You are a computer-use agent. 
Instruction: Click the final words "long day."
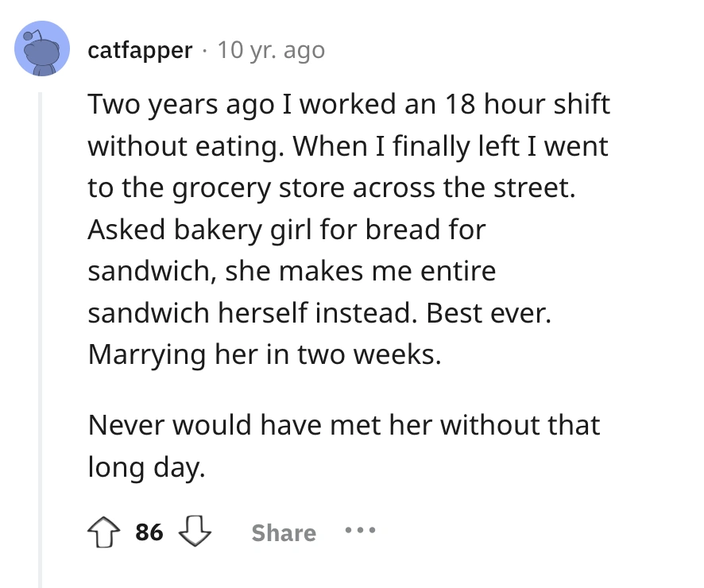pyautogui.click(x=146, y=466)
